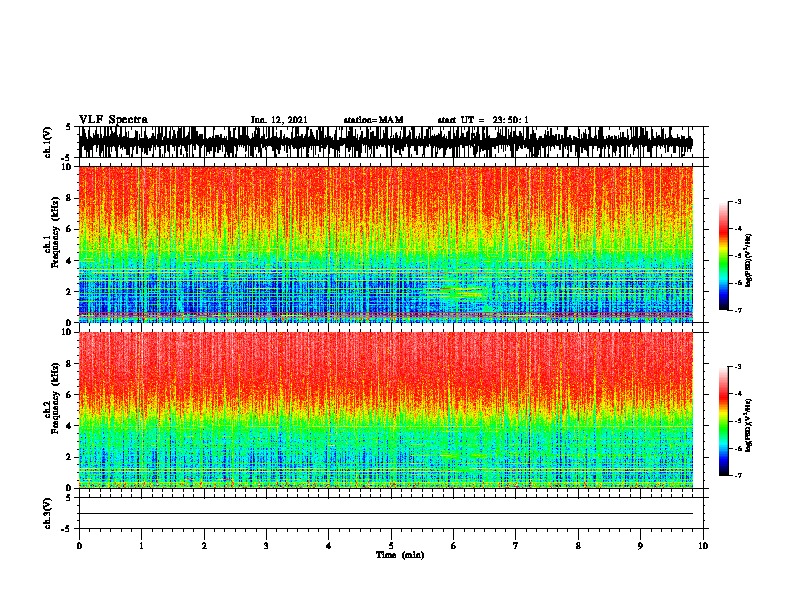
Task: Click the "ch.3(V)" waveform axis label
Action: (48, 513)
